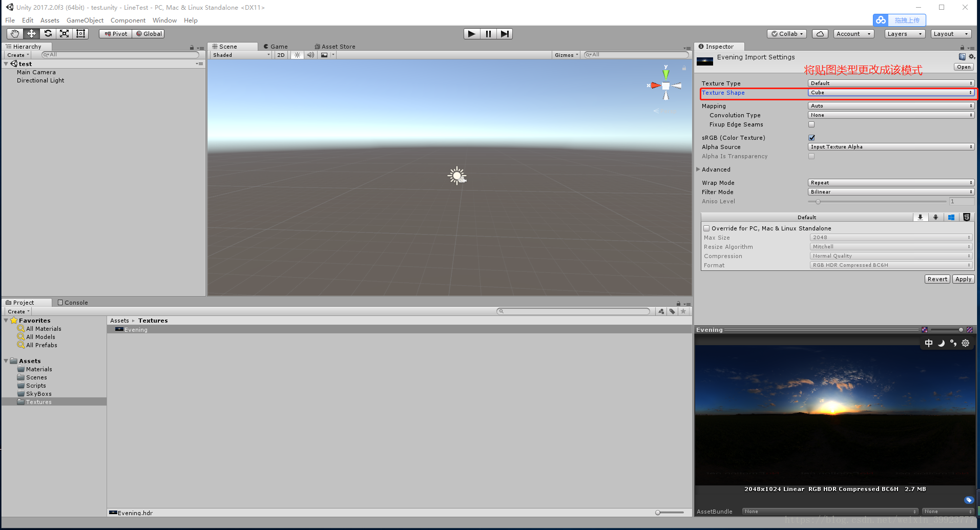Select the Hand tool
The width and height of the screenshot is (980, 530).
pos(15,34)
